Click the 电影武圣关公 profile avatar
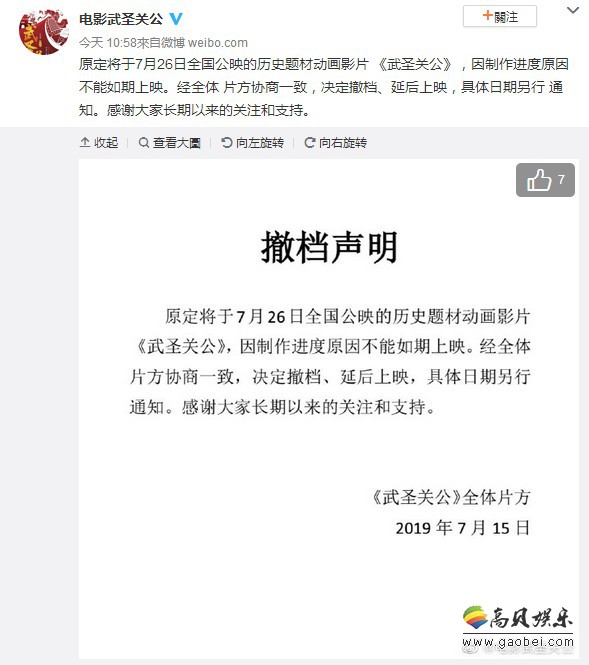Screen dimensions: 589x665 point(44,32)
